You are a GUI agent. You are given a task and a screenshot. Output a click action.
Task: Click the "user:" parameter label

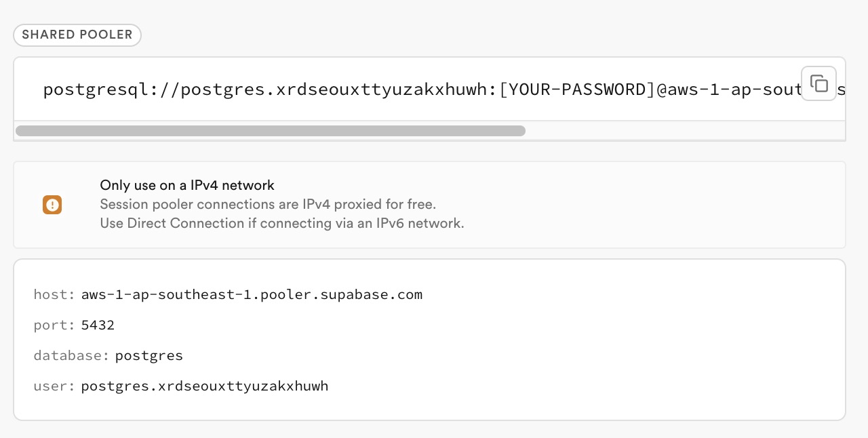(x=54, y=386)
